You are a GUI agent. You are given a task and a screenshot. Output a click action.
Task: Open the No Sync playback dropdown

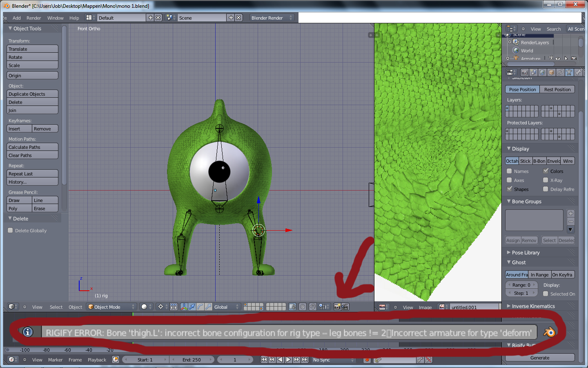(x=334, y=360)
